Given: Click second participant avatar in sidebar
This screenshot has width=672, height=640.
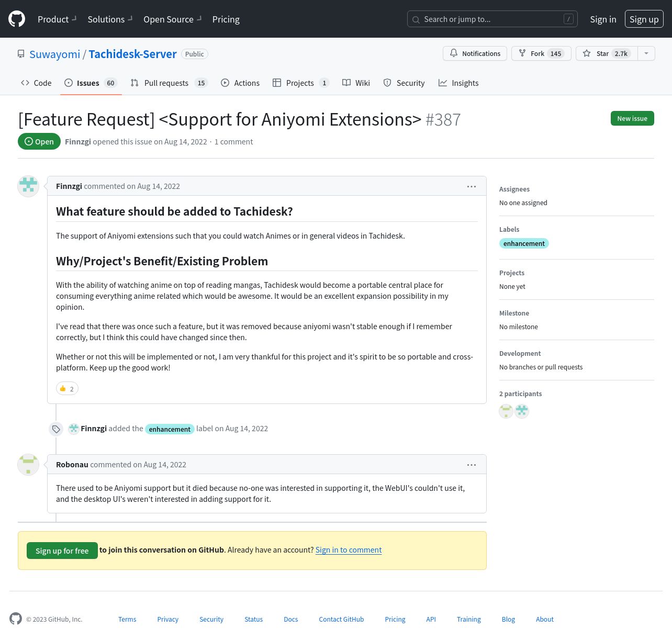Looking at the screenshot, I should (522, 411).
